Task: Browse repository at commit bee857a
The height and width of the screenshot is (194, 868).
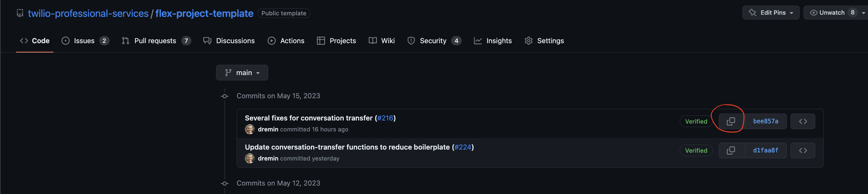Action: (x=803, y=121)
